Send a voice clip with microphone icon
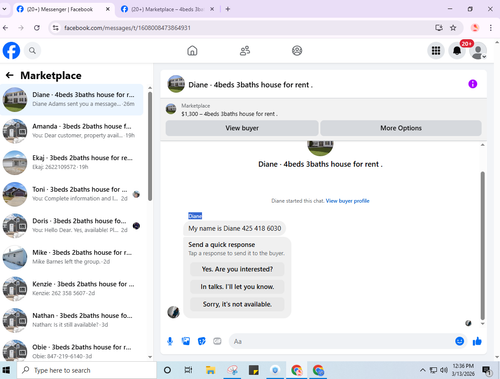The height and width of the screenshot is (379, 500). [170, 341]
